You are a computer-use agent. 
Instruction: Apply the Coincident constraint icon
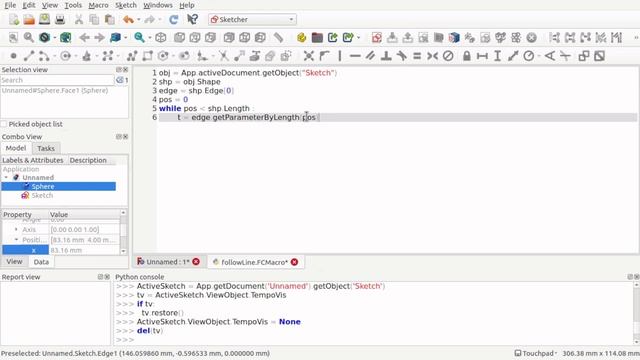coord(309,56)
